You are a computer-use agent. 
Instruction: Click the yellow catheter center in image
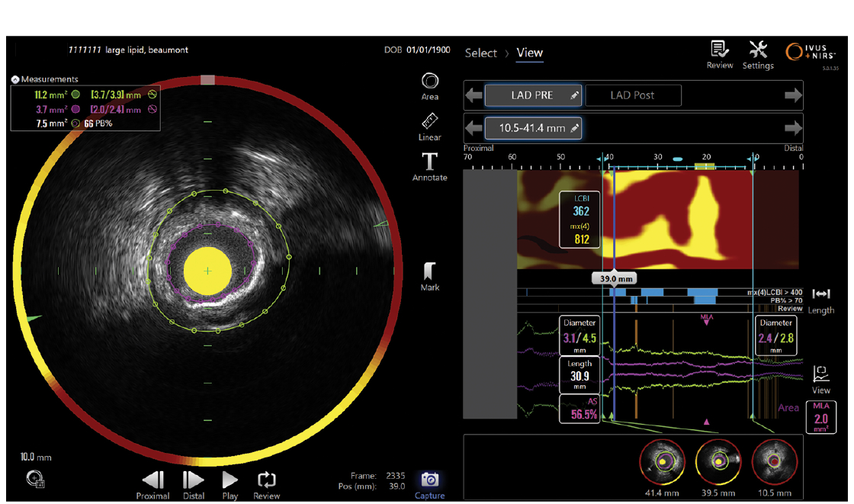click(207, 271)
